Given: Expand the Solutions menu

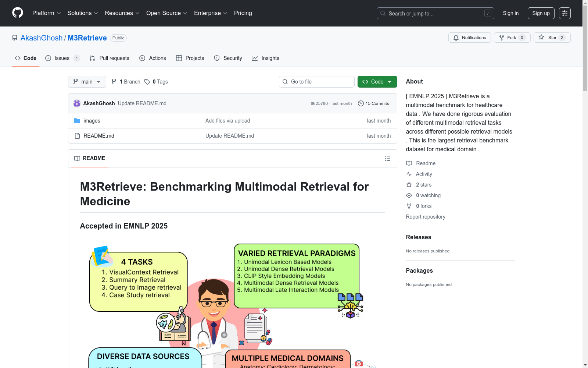Looking at the screenshot, I should click(x=83, y=13).
